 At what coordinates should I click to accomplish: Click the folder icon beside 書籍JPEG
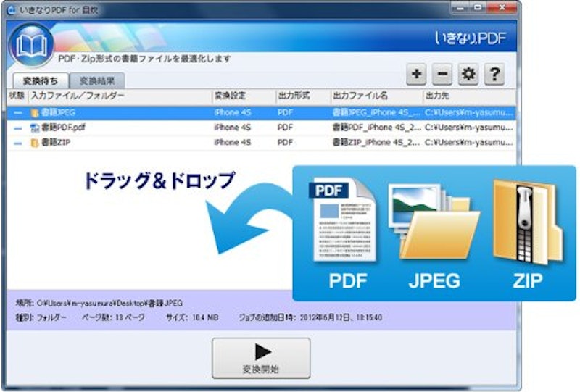click(35, 112)
